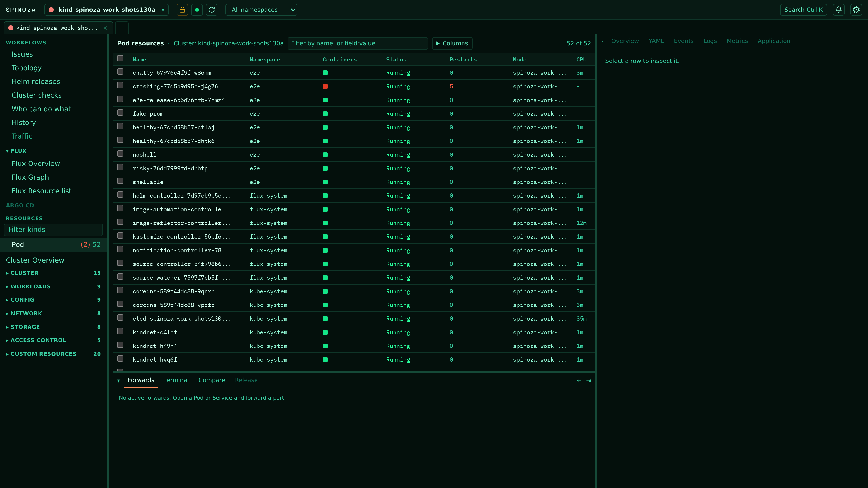
Task: Open Cluster Overview
Action: click(x=35, y=260)
